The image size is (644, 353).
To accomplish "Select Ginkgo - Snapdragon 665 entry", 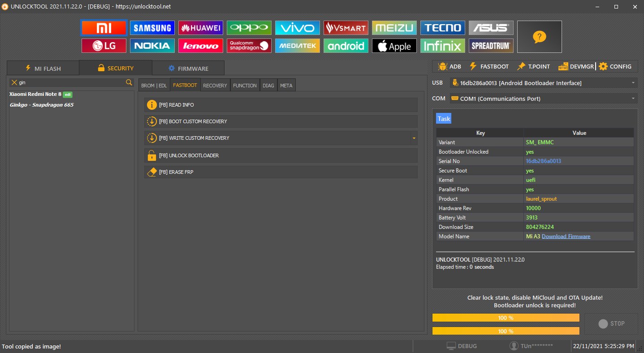I will click(x=42, y=105).
